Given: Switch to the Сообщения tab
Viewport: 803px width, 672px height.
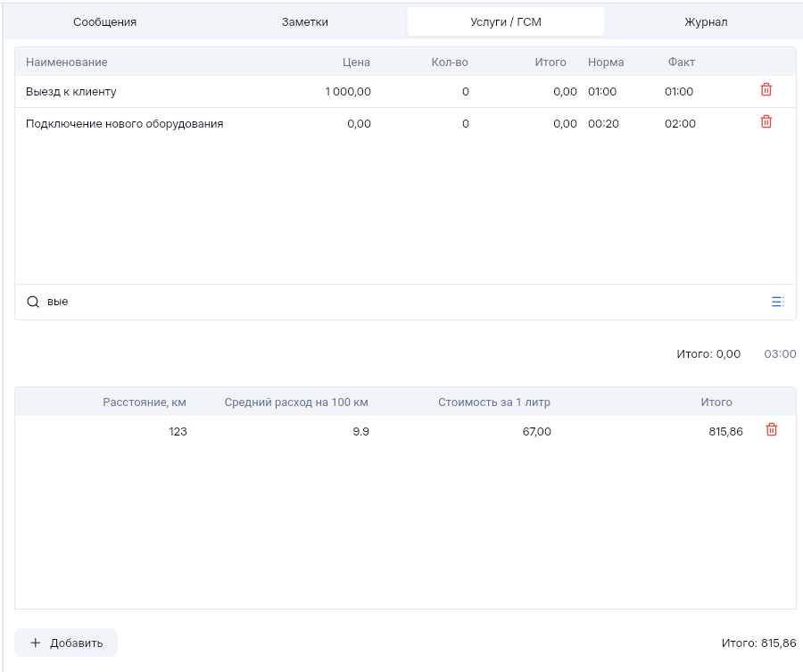Looking at the screenshot, I should click(x=104, y=21).
